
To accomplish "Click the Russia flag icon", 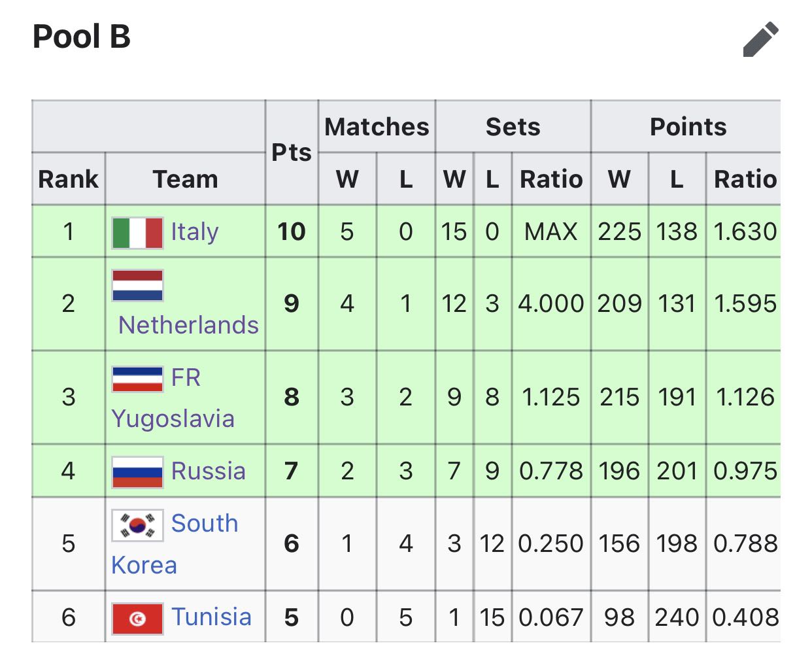I will tap(137, 472).
